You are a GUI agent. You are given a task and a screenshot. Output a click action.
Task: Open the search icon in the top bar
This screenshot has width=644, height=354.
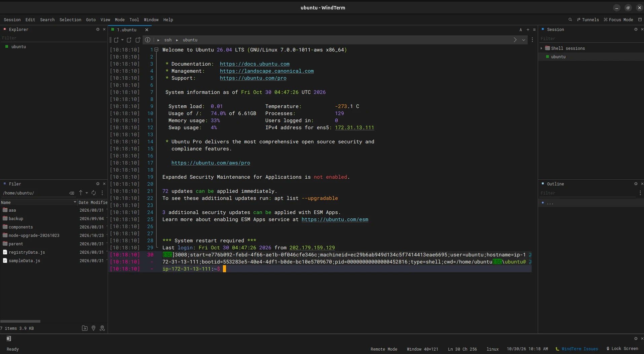pos(570,20)
